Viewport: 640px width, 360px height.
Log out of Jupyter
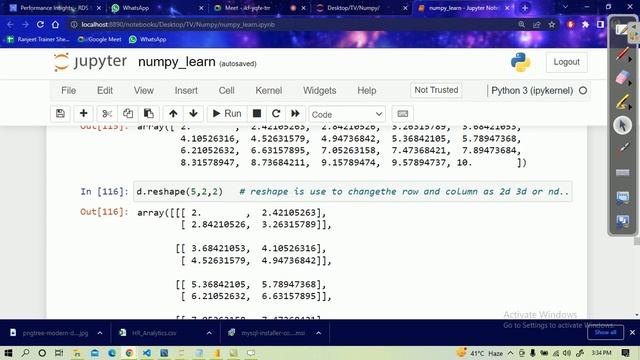567,62
